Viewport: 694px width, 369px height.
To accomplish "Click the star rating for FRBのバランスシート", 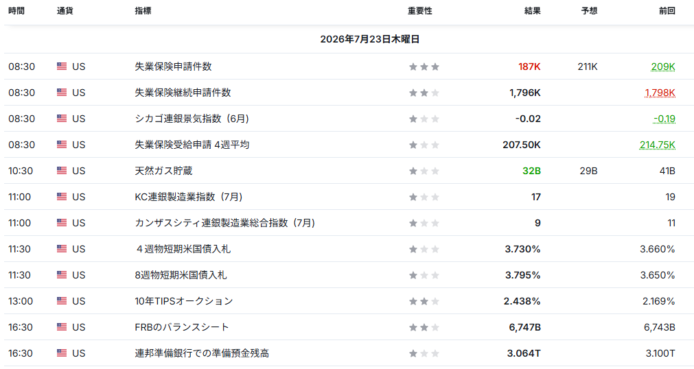I will 424,327.
